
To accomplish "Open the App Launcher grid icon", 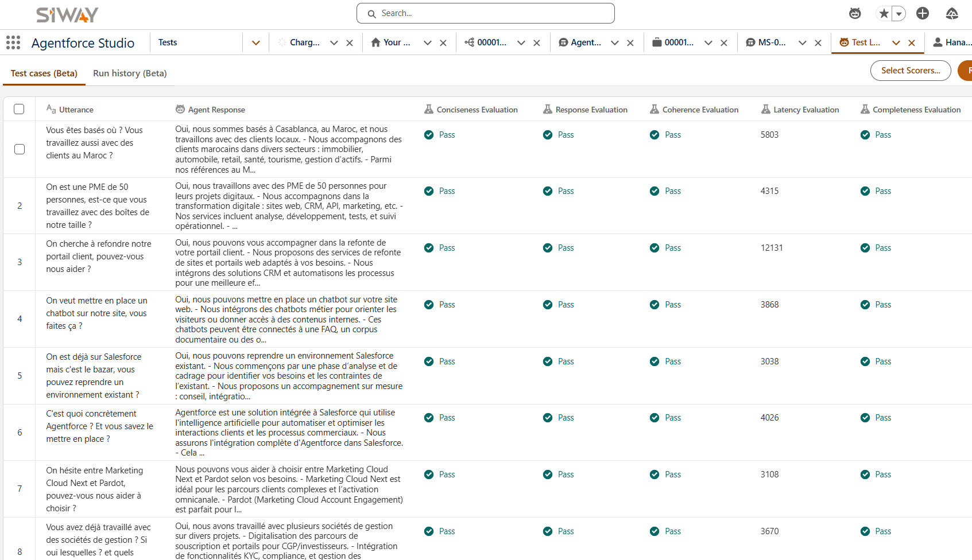I will 13,42.
